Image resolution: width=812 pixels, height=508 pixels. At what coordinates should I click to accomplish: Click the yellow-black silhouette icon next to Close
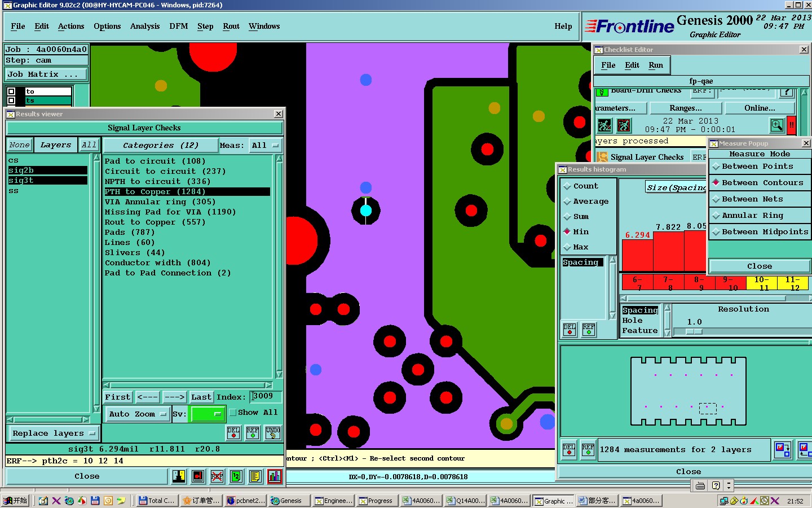[x=179, y=476]
